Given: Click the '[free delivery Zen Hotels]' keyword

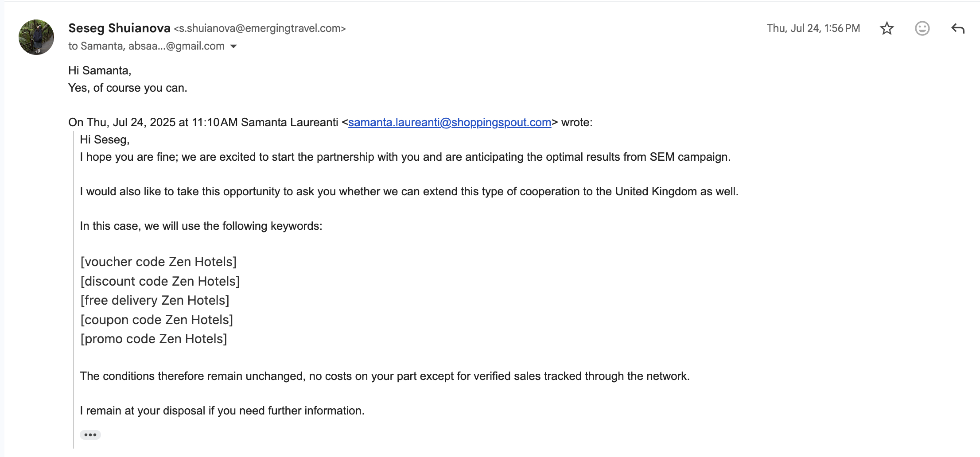Looking at the screenshot, I should point(155,300).
